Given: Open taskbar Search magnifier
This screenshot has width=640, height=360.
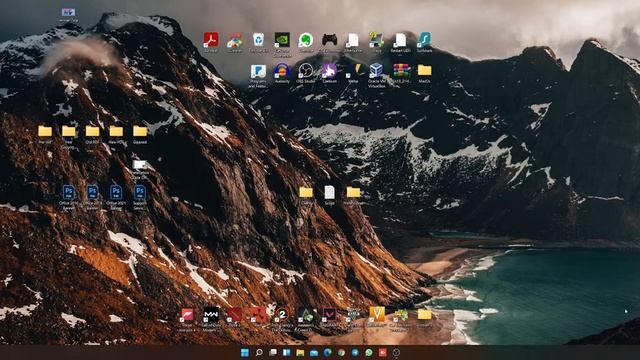Looking at the screenshot, I should tap(259, 353).
